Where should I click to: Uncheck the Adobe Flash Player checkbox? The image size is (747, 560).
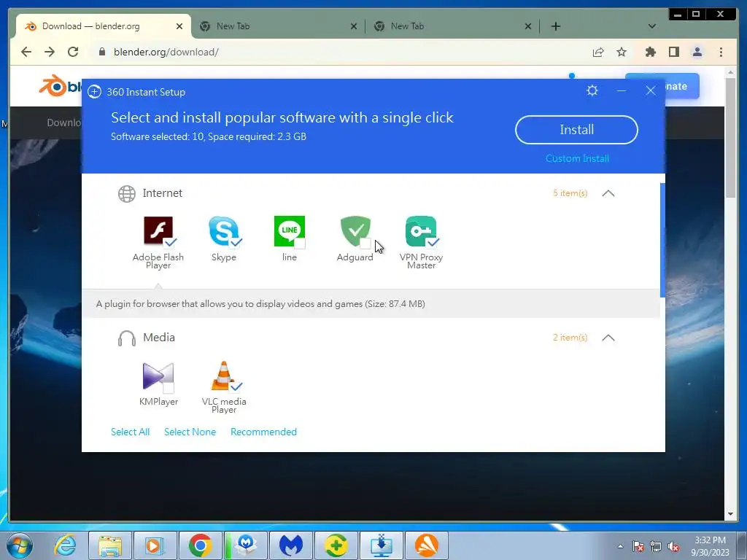tap(170, 243)
